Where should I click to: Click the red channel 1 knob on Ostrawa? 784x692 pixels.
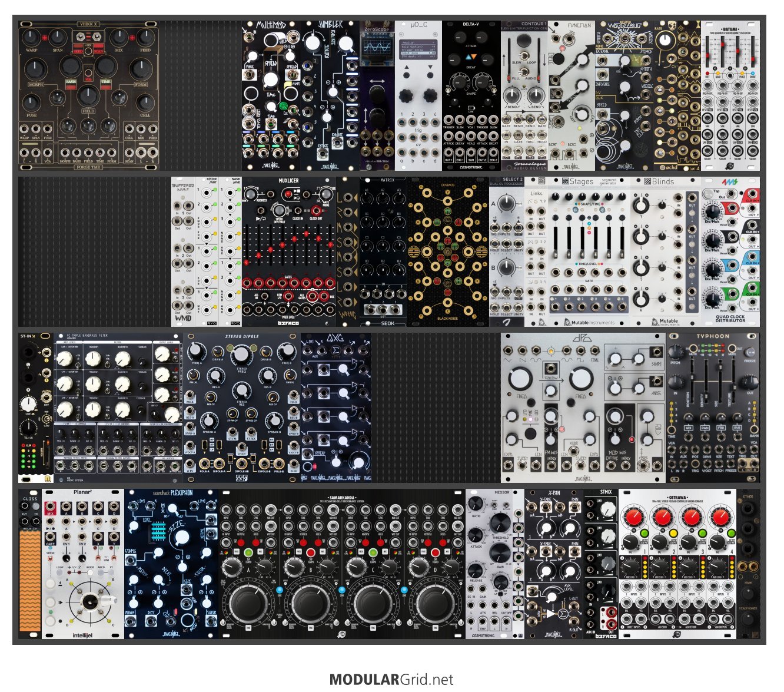(x=634, y=518)
